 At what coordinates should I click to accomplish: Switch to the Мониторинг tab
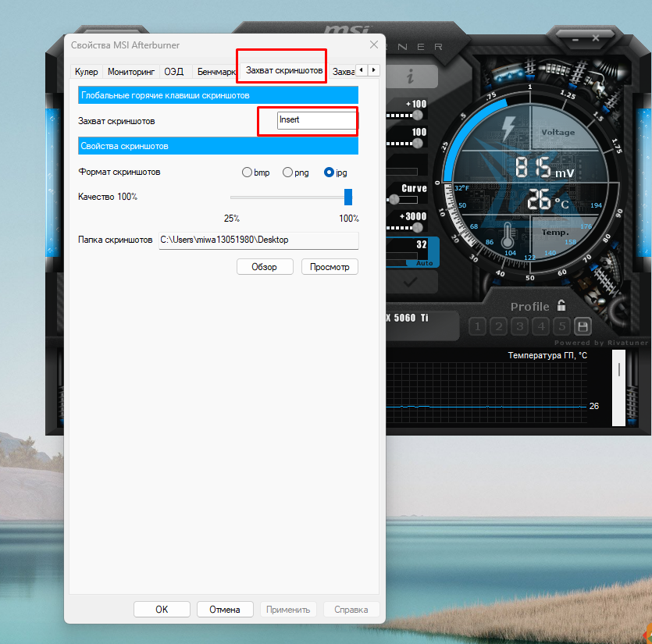click(131, 72)
